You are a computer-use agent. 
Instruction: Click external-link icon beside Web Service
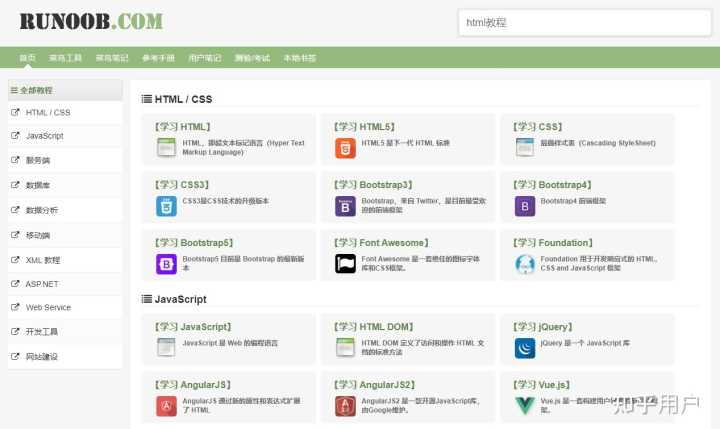tap(15, 307)
